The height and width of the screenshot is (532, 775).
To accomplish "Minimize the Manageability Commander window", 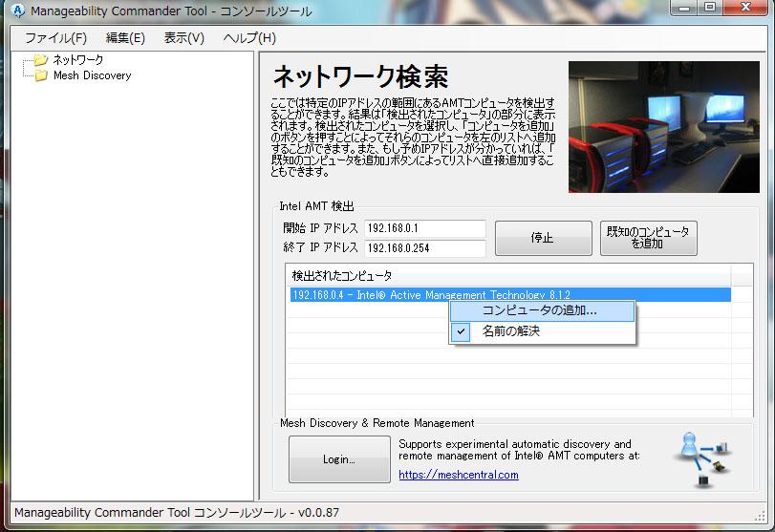I will point(684,8).
